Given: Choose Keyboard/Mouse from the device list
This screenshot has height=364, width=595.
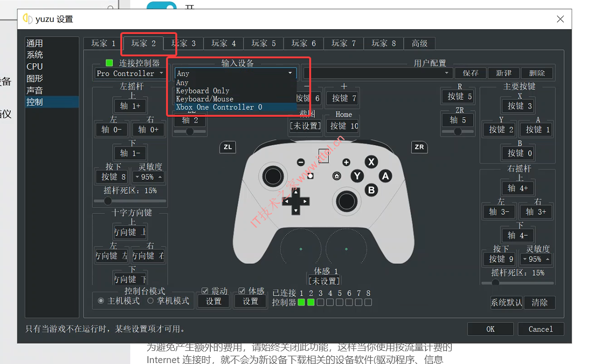Looking at the screenshot, I should (236, 99).
